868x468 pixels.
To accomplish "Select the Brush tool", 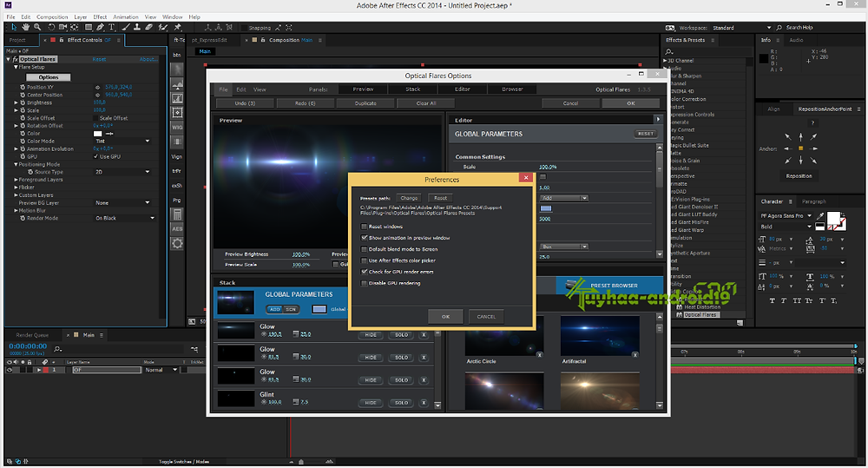I will click(x=126, y=27).
